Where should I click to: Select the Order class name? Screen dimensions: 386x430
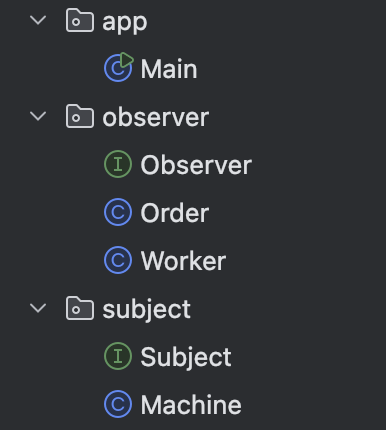[175, 213]
